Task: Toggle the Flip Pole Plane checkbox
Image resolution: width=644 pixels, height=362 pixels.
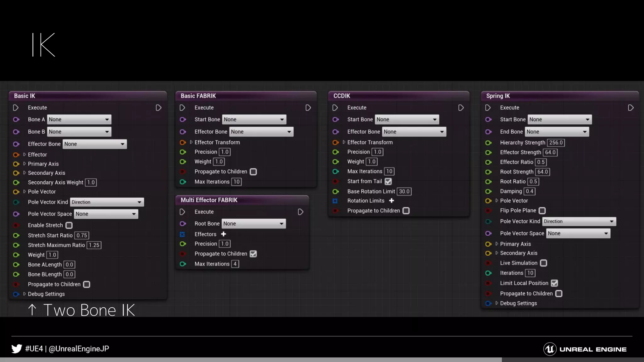Action: (542, 211)
